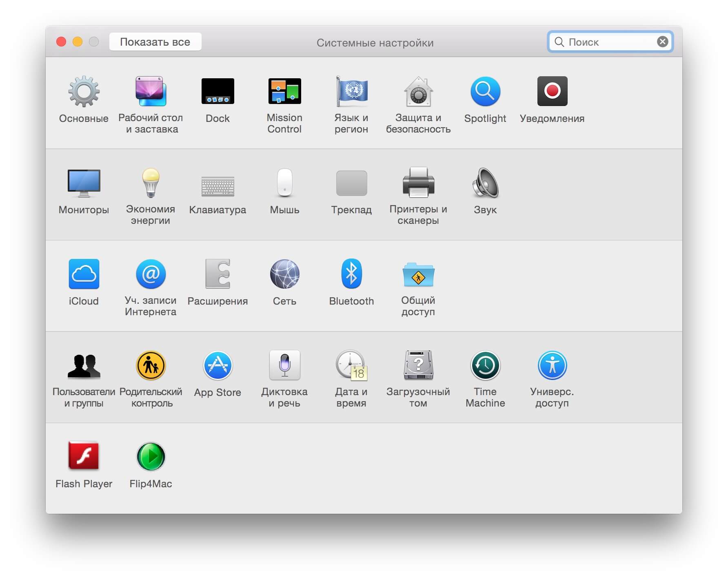The height and width of the screenshot is (579, 728).
Task: Clear the search field with X button
Action: pos(662,42)
